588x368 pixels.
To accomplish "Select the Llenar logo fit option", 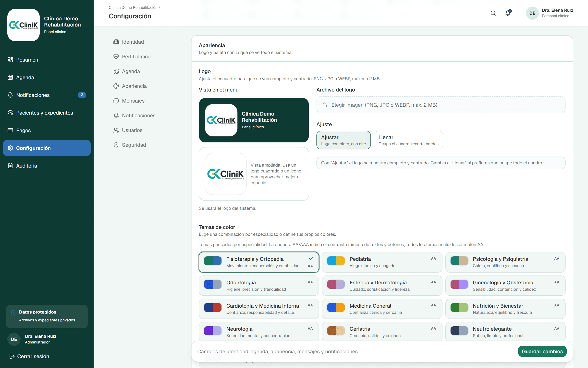I will [x=408, y=140].
